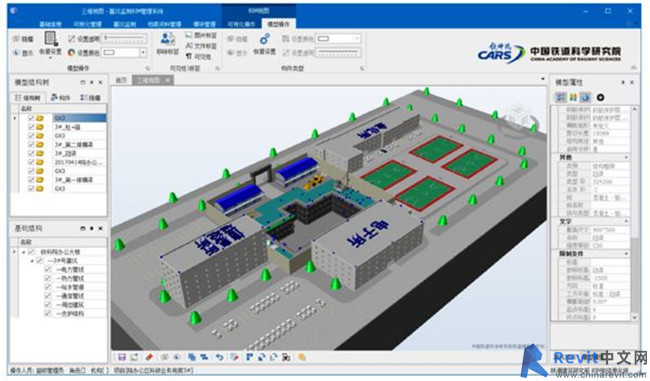Collapse the 其他 section in 模型属性
650x381 pixels.
point(626,158)
